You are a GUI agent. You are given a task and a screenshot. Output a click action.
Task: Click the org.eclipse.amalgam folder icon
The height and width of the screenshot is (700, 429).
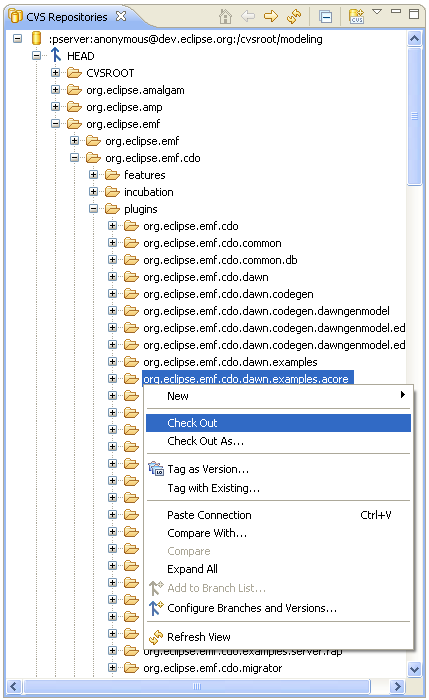click(74, 90)
